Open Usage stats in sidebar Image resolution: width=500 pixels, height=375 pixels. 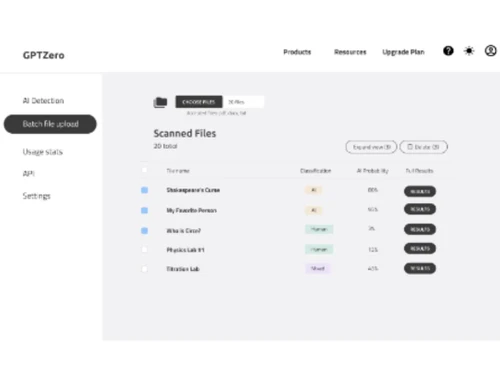[x=43, y=152]
